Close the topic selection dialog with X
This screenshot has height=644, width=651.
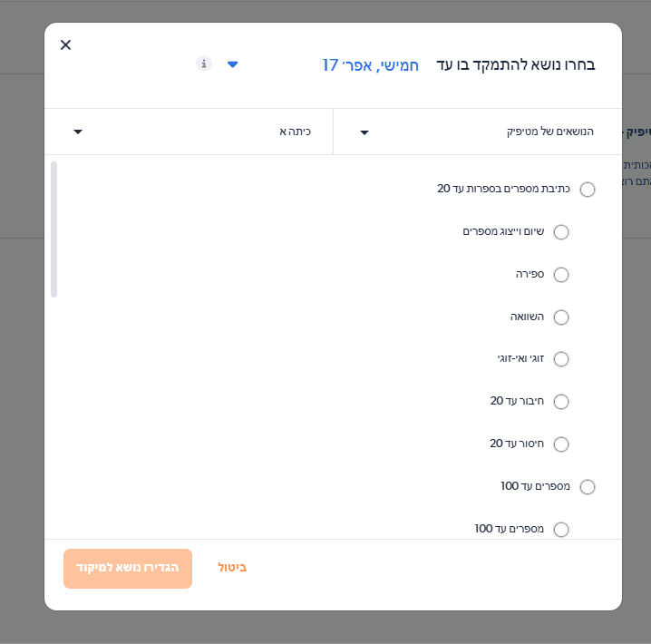click(x=65, y=45)
